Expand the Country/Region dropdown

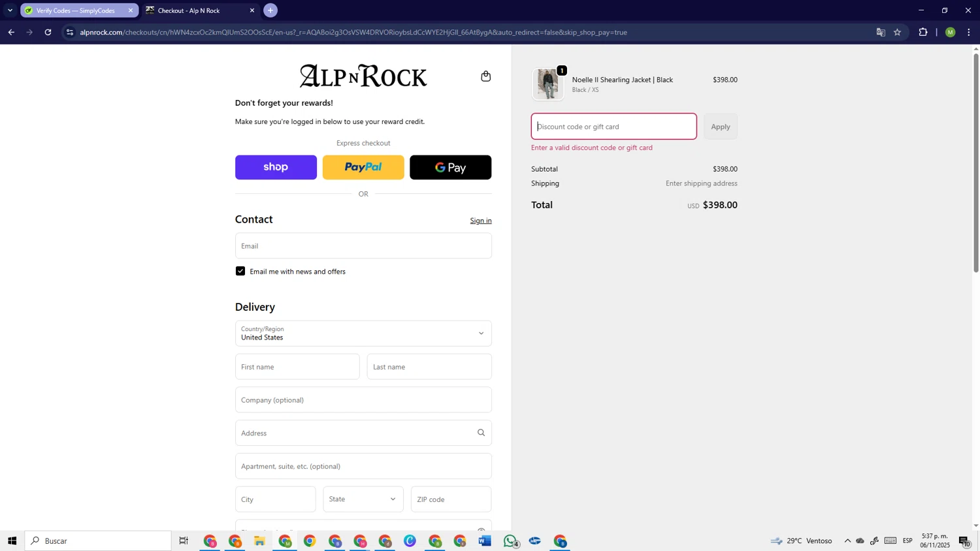(x=363, y=333)
